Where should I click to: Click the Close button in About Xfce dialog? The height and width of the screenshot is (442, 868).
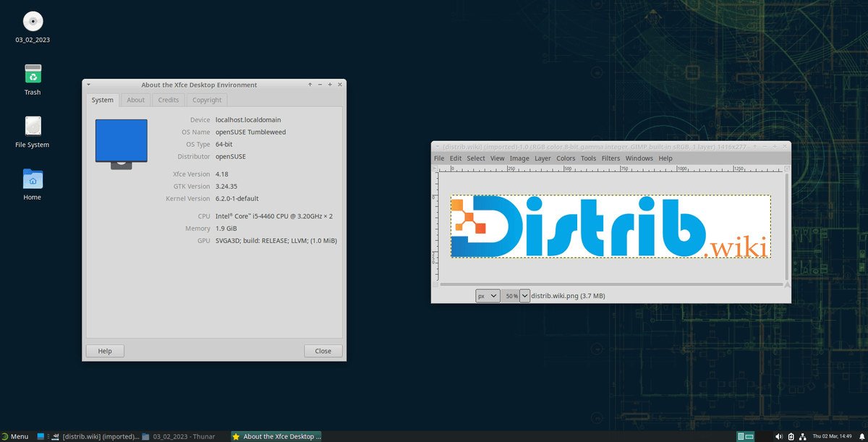coord(323,351)
